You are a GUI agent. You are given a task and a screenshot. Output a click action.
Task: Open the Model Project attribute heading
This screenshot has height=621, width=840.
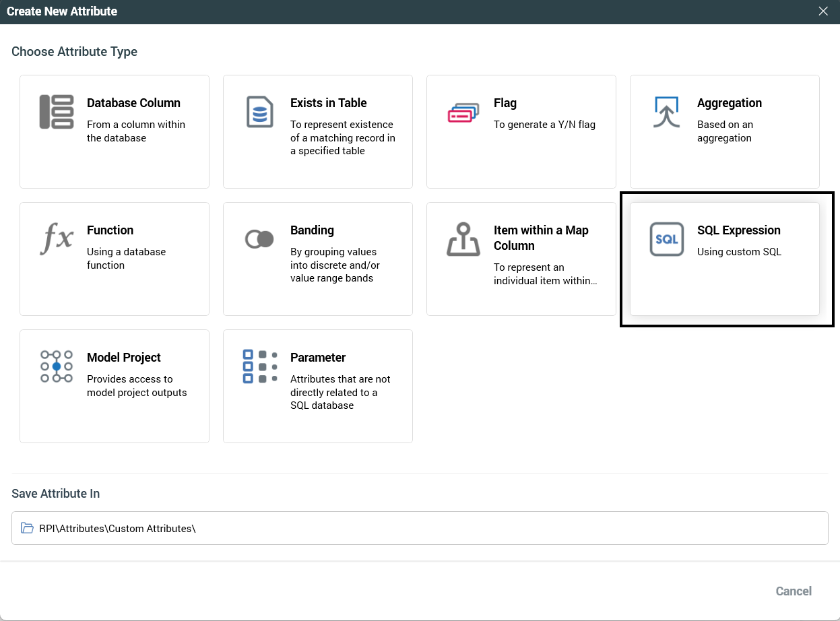tap(124, 358)
